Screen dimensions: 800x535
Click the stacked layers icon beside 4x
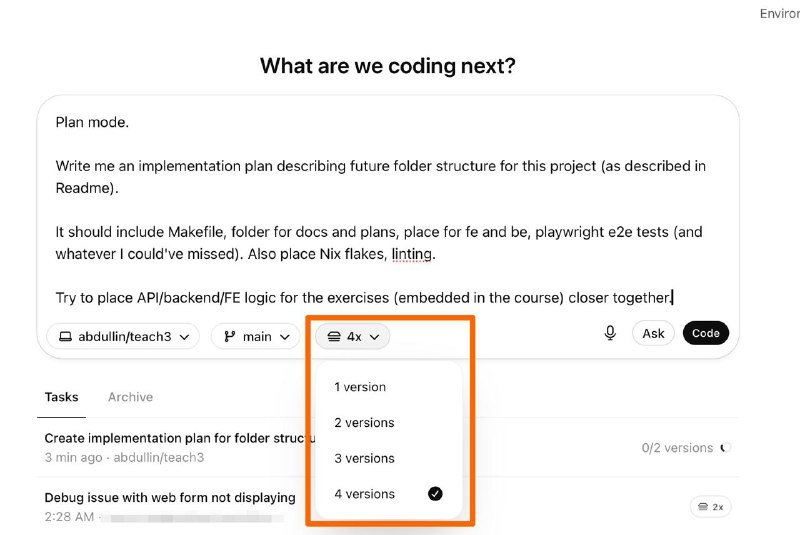click(334, 337)
